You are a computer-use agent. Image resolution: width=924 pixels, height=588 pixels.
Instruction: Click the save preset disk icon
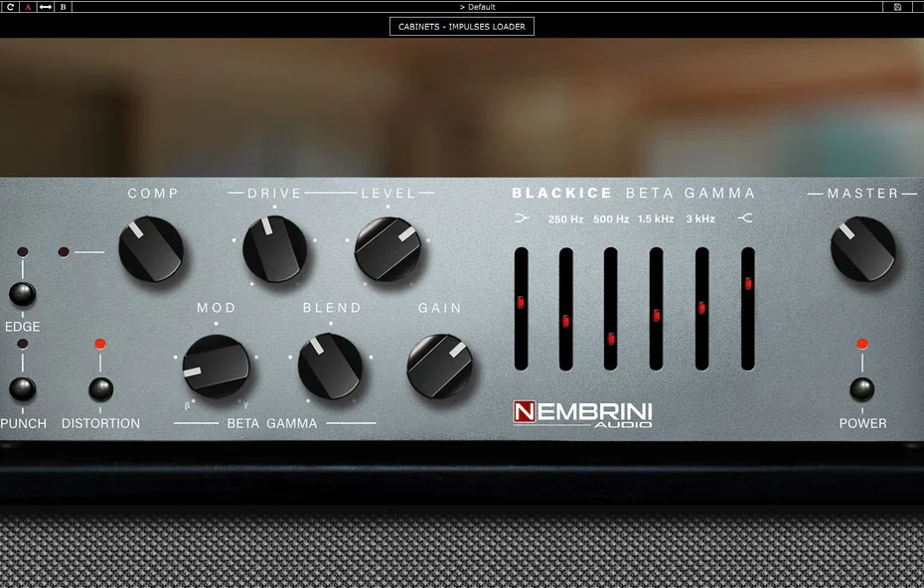(897, 7)
